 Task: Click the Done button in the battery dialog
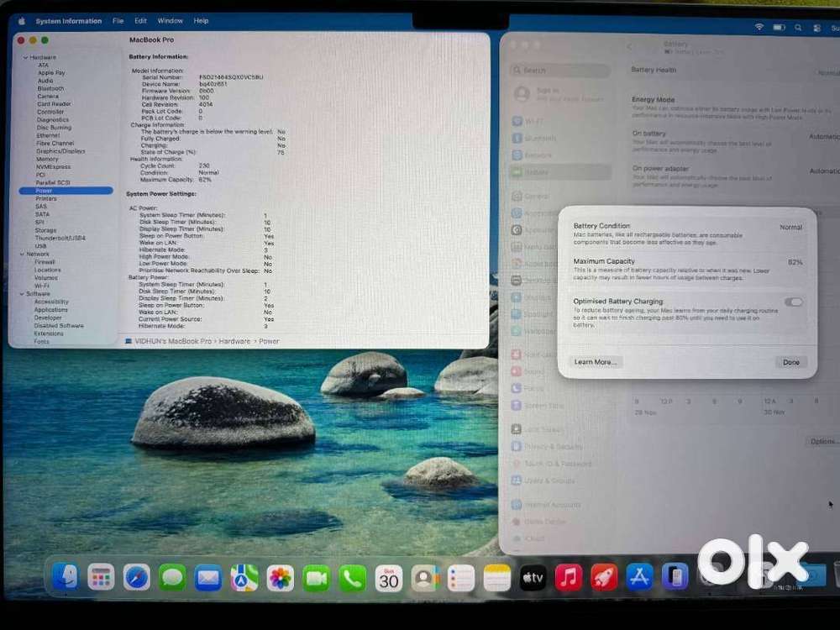[x=790, y=362]
